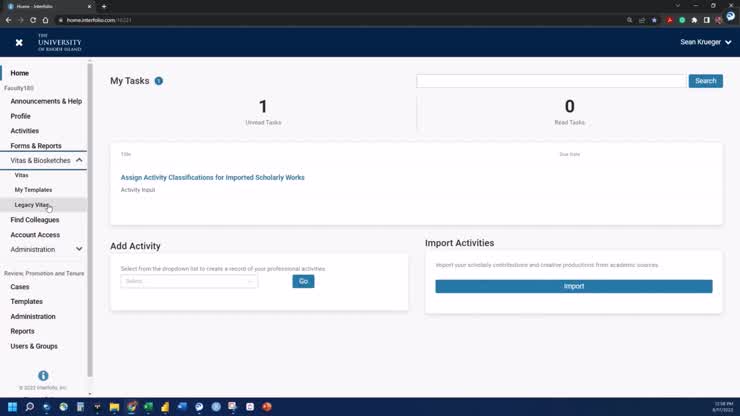Open Excel from the taskbar
Screen dimensions: 740x416
coord(148,407)
